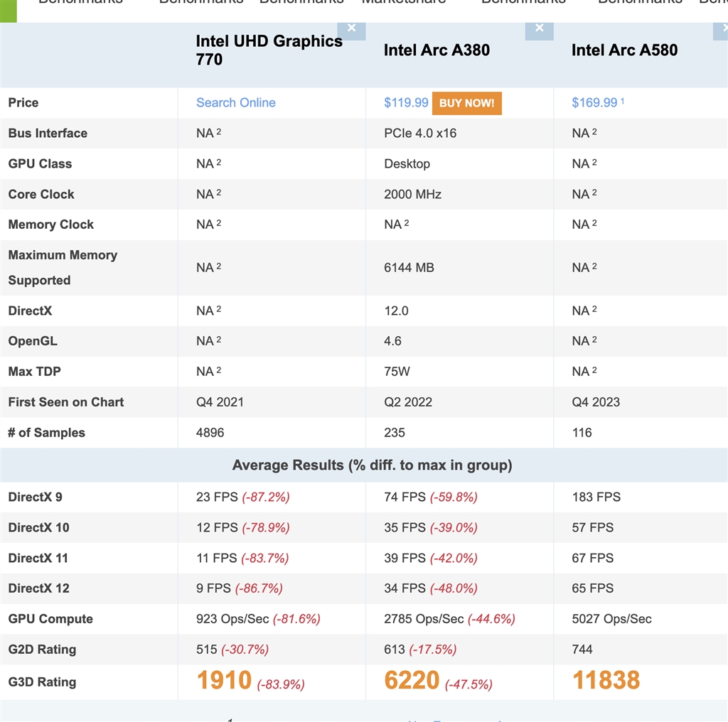Screen dimensions: 728x722
Task: Open the Search Online price link
Action: (236, 102)
